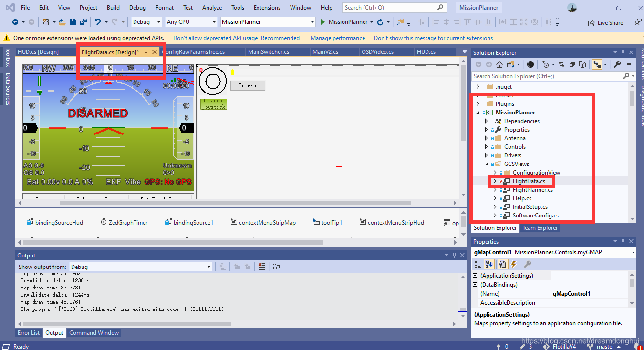Click the restart/refresh icon in toolbar
Viewport: 644px width, 350px height.
380,22
